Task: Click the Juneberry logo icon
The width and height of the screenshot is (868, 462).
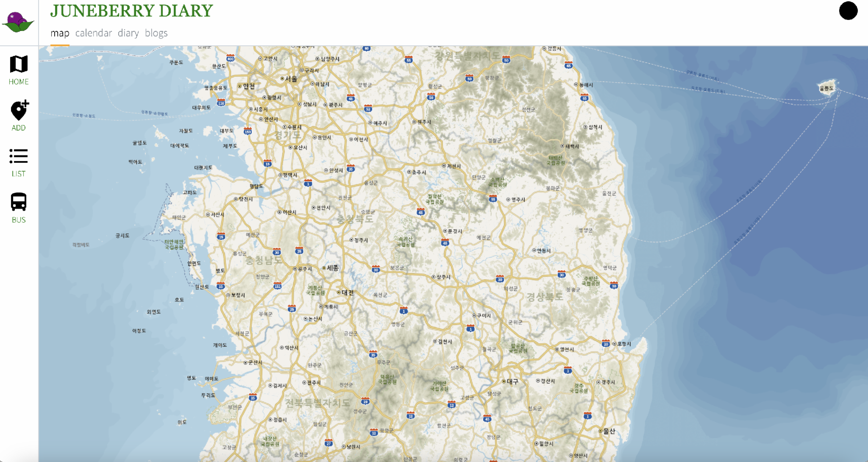Action: (18, 22)
